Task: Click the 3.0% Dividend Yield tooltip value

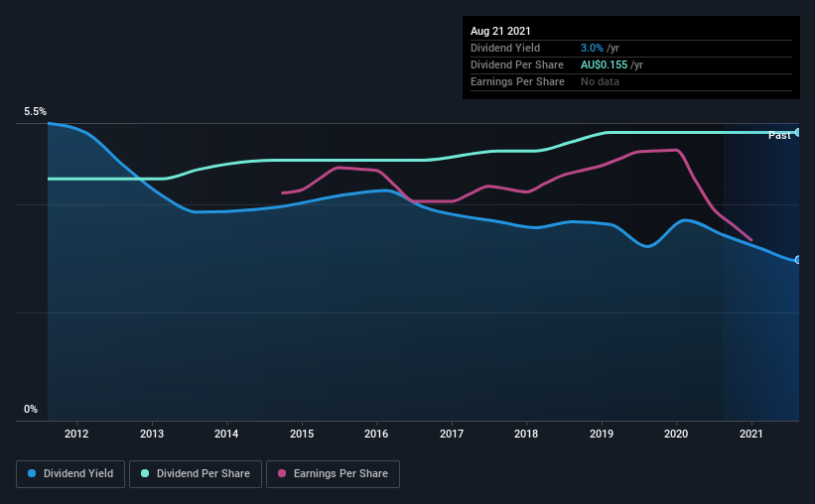Action: click(x=592, y=48)
